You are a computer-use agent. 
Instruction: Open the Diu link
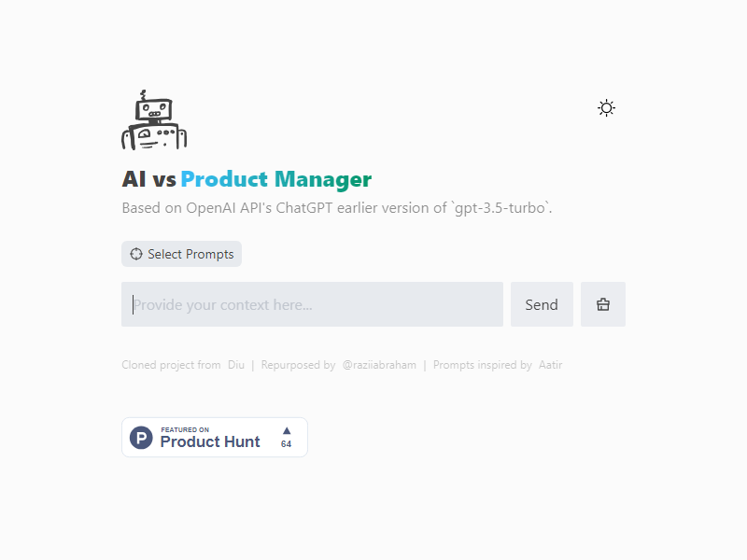coord(236,365)
